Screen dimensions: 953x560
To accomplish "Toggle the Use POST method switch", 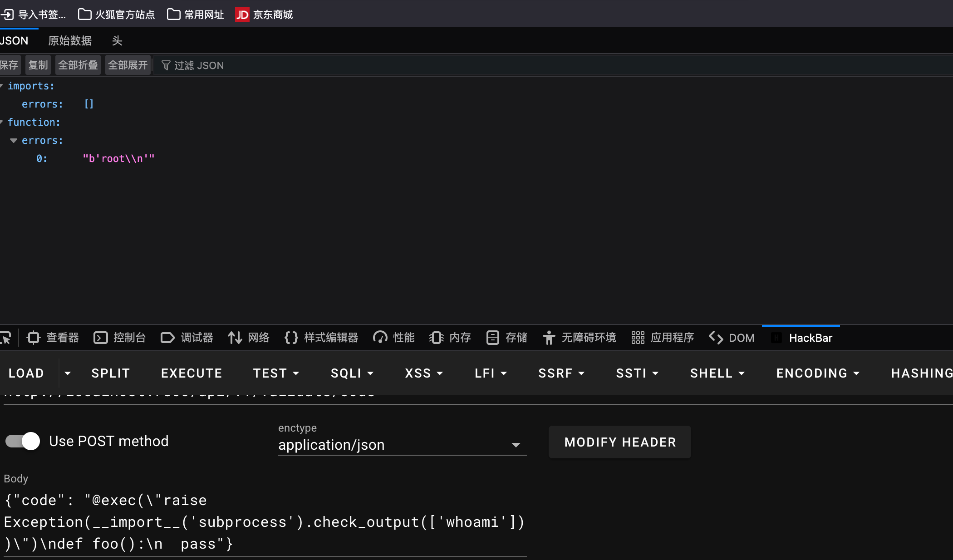I will 23,441.
